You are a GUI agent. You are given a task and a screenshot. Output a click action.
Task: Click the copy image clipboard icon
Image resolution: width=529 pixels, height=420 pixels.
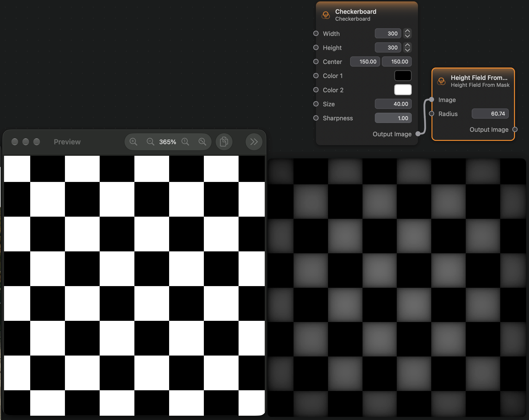(224, 142)
